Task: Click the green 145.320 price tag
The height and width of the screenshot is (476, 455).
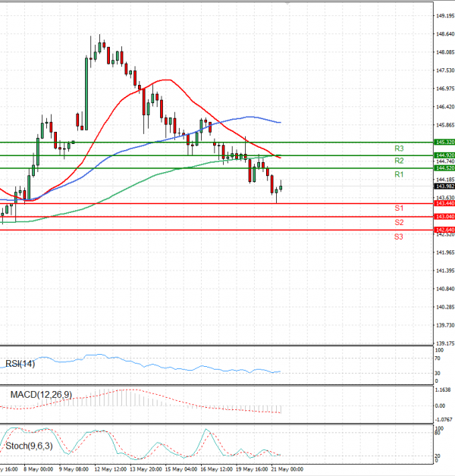Action: point(444,142)
